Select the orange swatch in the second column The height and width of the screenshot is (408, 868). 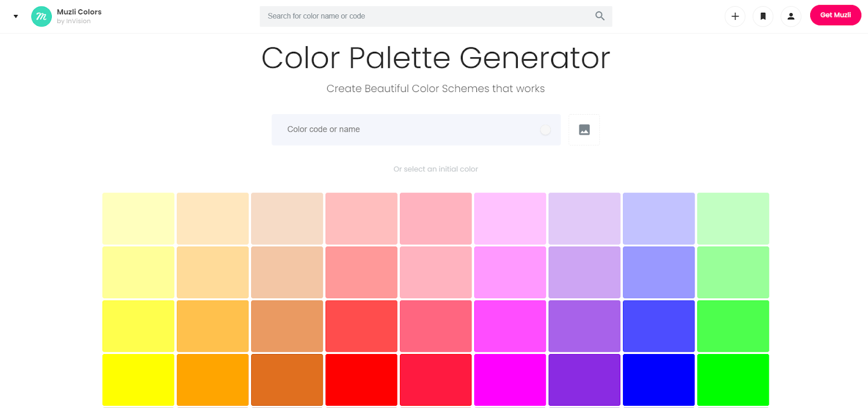[x=213, y=380]
